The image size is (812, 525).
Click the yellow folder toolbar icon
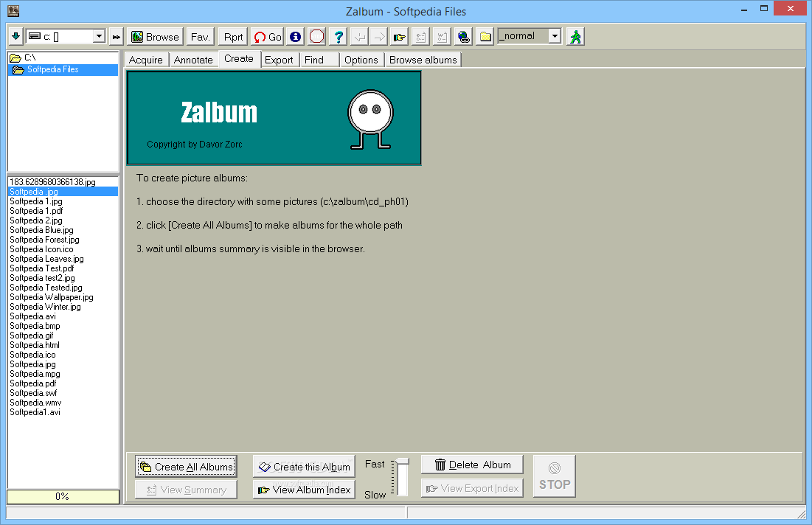tap(485, 37)
